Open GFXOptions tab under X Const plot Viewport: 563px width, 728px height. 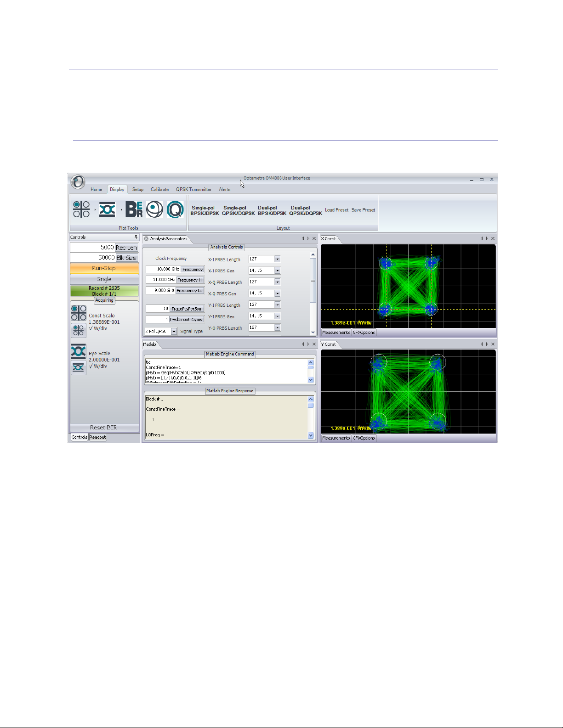364,333
